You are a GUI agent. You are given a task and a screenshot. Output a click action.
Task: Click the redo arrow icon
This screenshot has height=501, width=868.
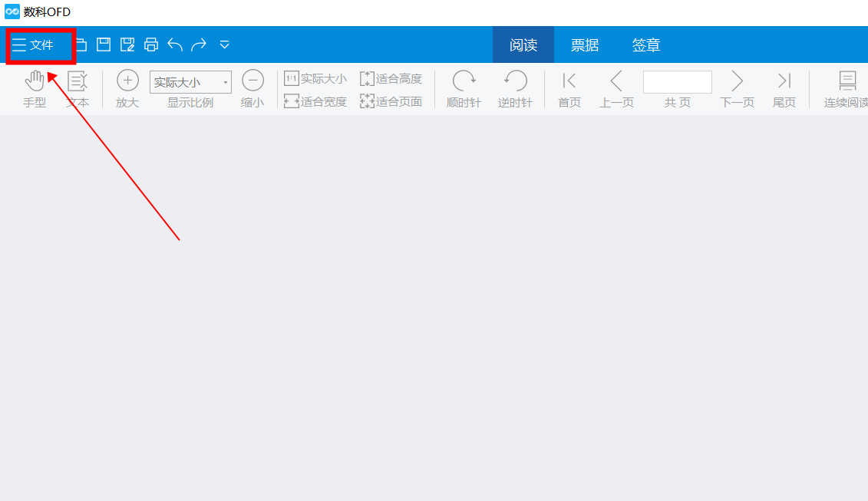[x=199, y=44]
